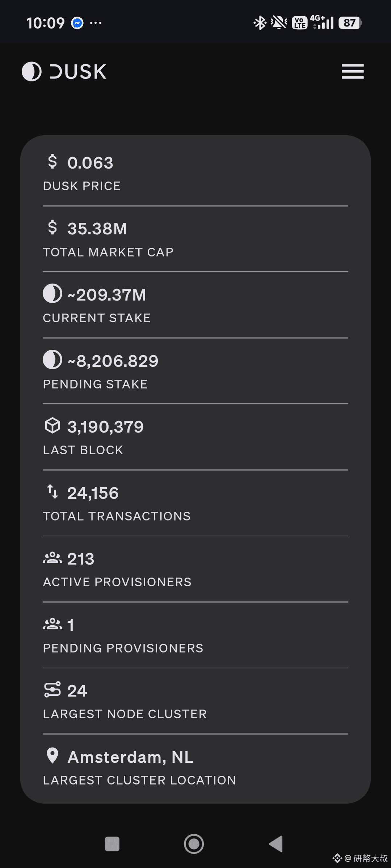Tap the Dusk coin icon for pending stake
Screen dimensions: 391x868
pyautogui.click(x=52, y=359)
